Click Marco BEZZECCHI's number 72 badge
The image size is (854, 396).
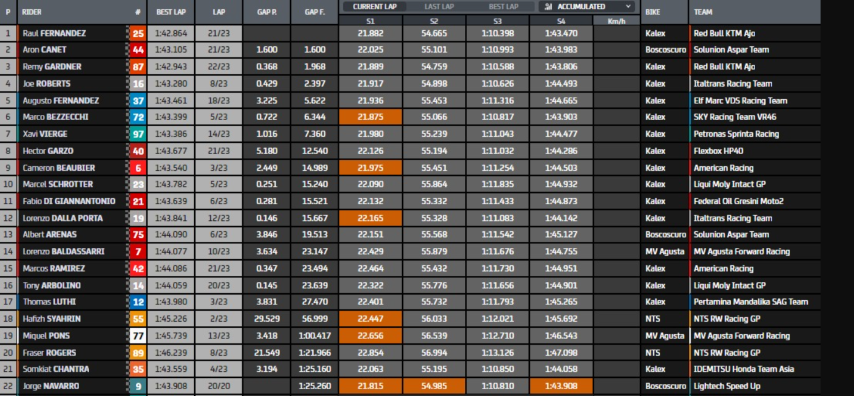coord(138,117)
